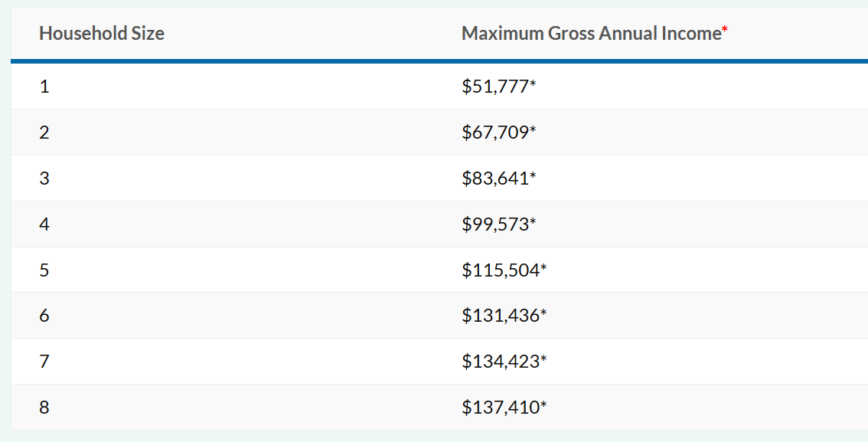Viewport: 868px width, 442px height.
Task: Select the household size 5 cell
Action: [44, 270]
